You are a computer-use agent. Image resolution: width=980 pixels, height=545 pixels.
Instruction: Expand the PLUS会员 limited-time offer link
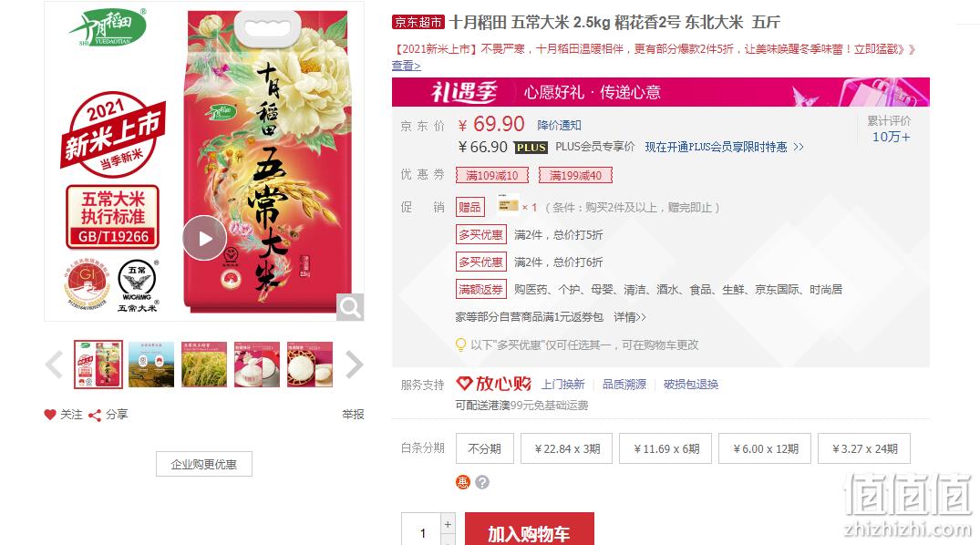[x=725, y=147]
